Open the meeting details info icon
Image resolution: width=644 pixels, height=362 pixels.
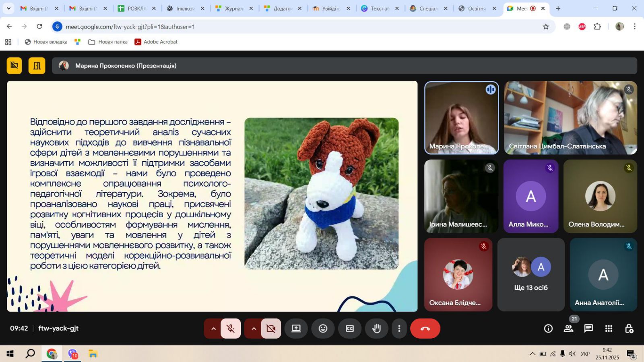548,329
